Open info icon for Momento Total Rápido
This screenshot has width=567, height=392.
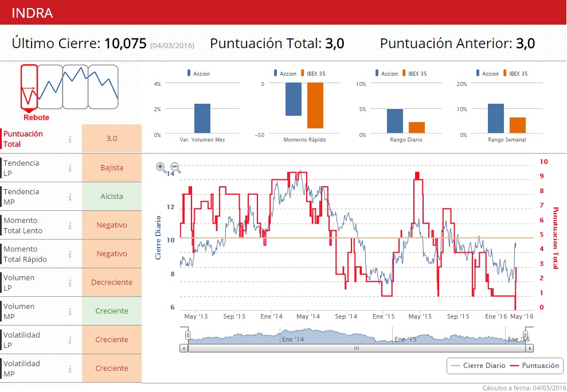(x=70, y=254)
